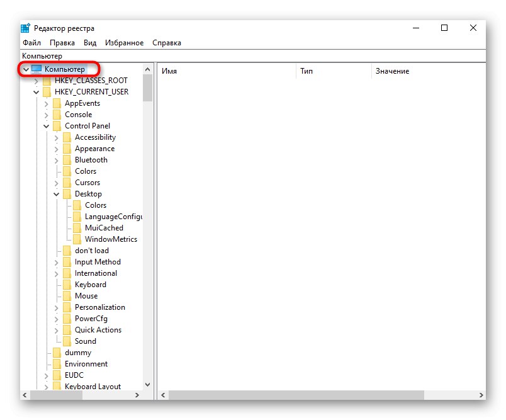506x420 pixels.
Task: Click the Quick Actions folder icon
Action: [x=67, y=329]
